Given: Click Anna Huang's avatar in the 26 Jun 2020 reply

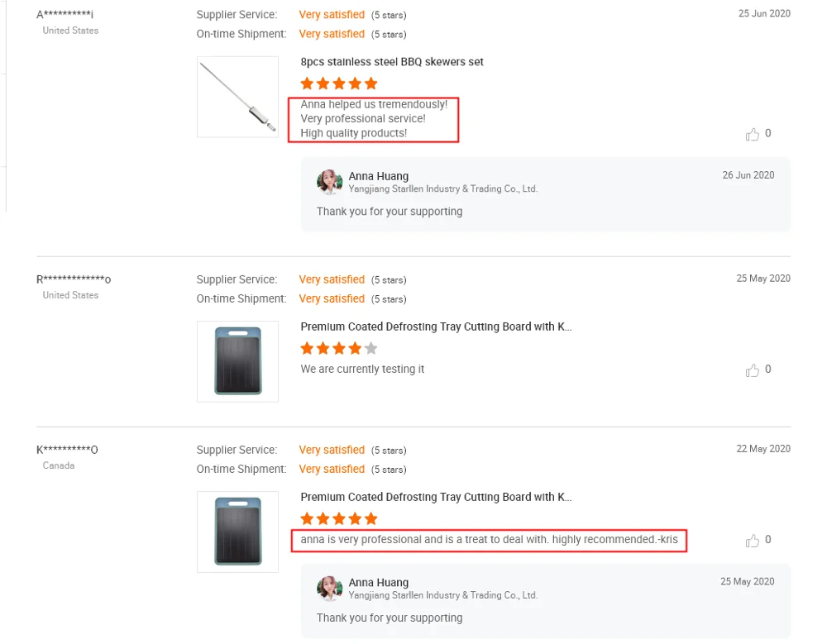Looking at the screenshot, I should [x=330, y=182].
